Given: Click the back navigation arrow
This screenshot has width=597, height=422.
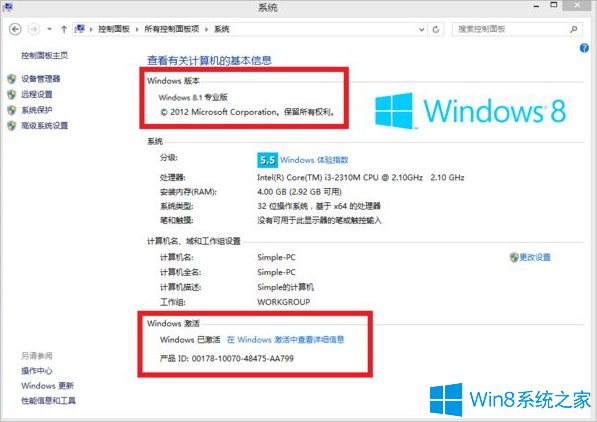Looking at the screenshot, I should [x=15, y=29].
